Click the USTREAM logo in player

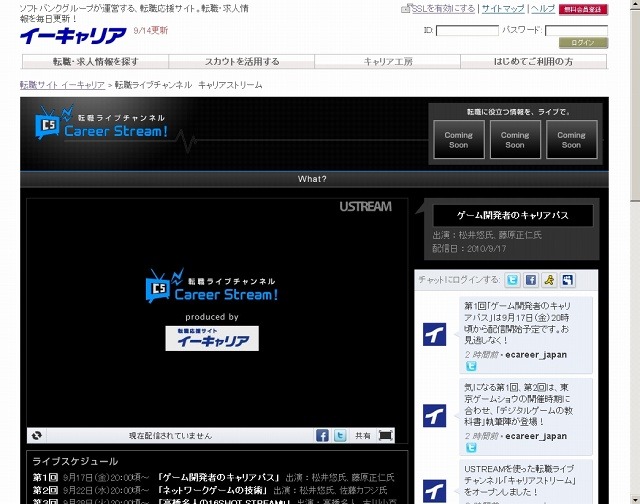(365, 206)
